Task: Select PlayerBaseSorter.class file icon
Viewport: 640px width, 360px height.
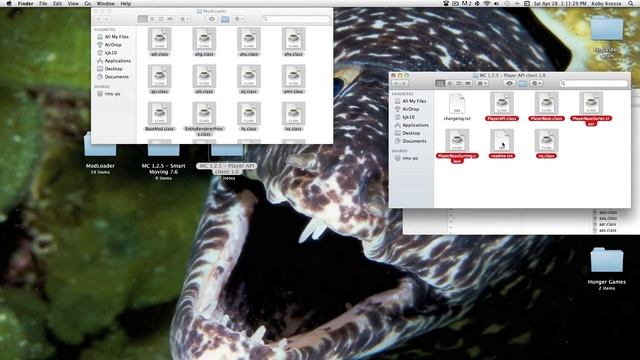Action: tap(591, 103)
